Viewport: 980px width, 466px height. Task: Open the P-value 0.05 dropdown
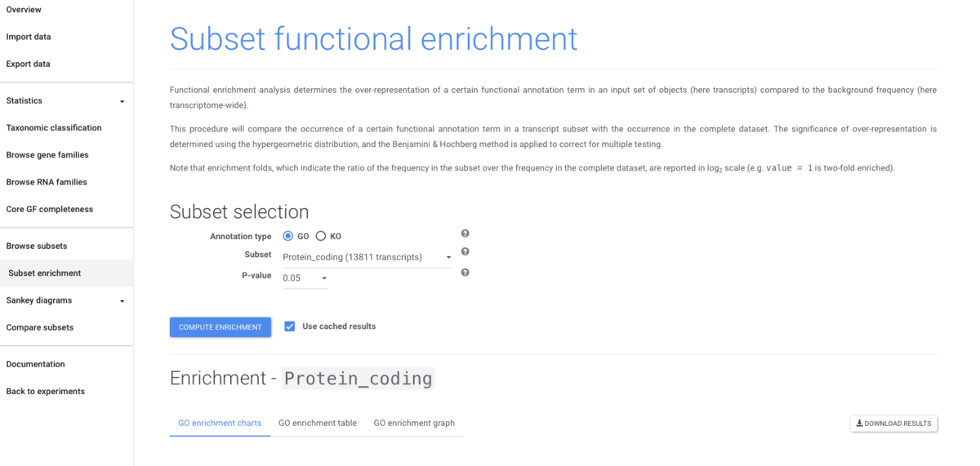(x=305, y=278)
